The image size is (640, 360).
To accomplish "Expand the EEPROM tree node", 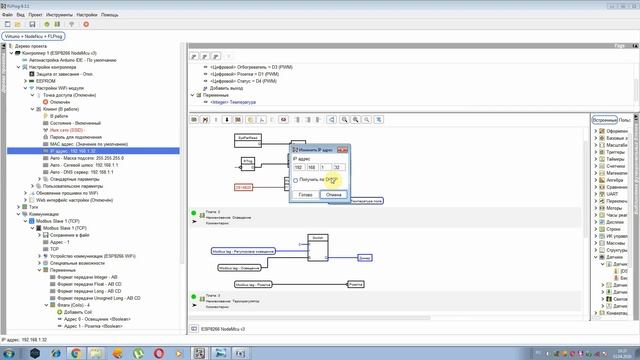I will 25,81.
